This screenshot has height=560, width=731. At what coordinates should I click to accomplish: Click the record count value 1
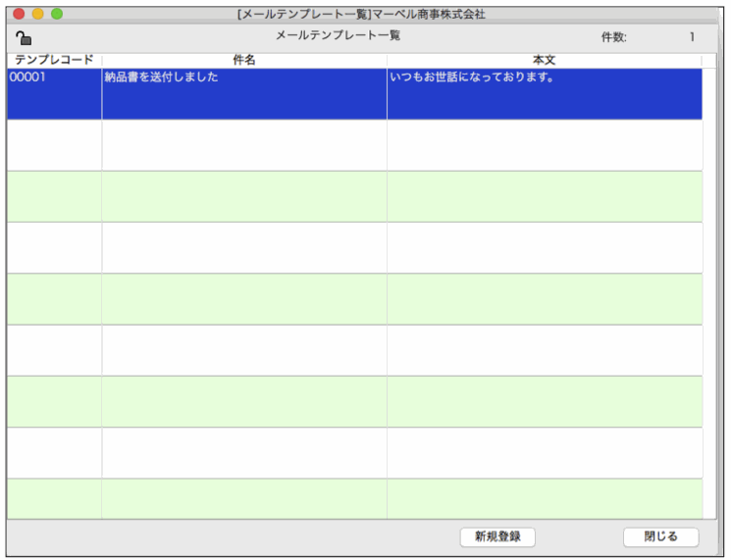[x=691, y=38]
